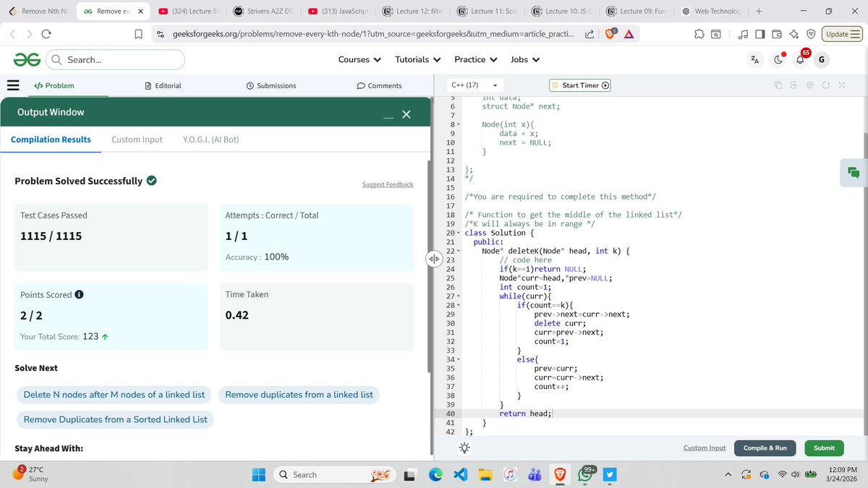The width and height of the screenshot is (868, 488).
Task: Switch to the Problem tab
Action: pyautogui.click(x=54, y=85)
